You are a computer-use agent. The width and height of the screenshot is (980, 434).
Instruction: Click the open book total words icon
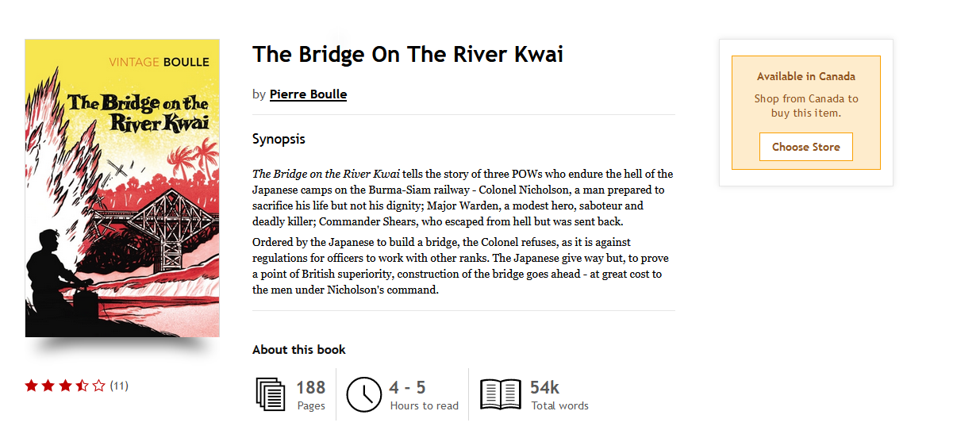[501, 394]
